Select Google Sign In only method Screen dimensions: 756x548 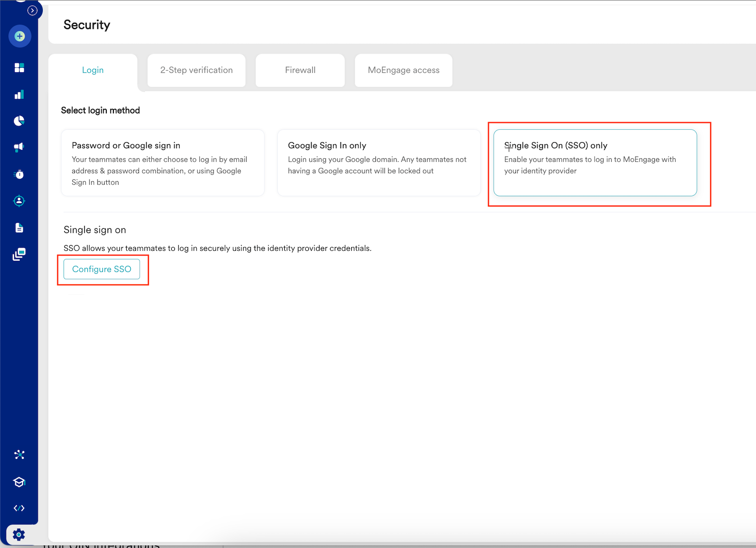tap(378, 163)
